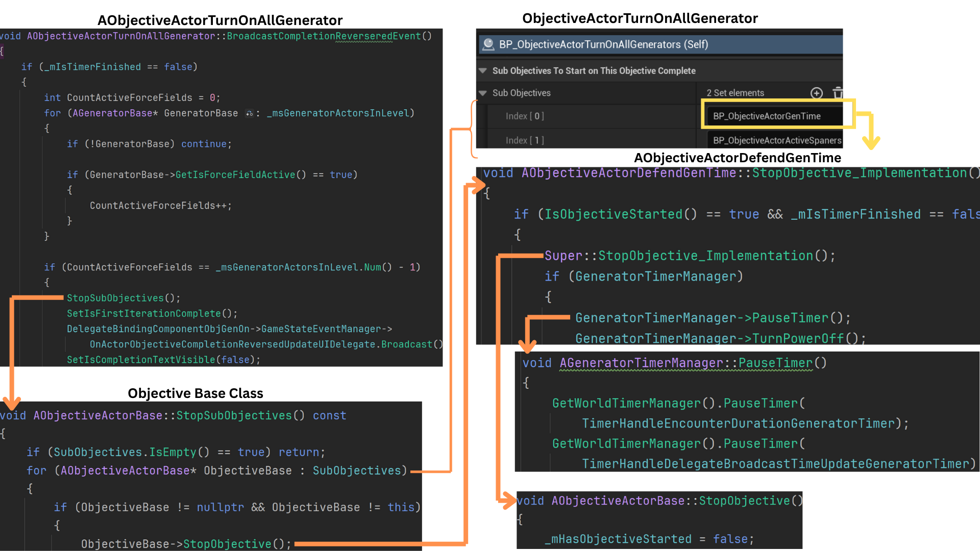Viewport: 980px width, 551px height.
Task: Select the Index [ 0 ] row
Action: pos(525,116)
